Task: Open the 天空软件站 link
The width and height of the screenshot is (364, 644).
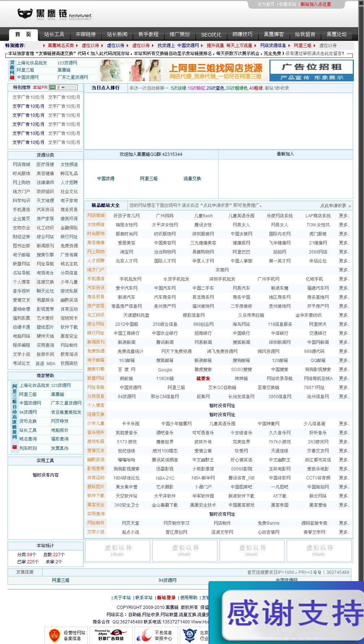Action: click(x=126, y=496)
